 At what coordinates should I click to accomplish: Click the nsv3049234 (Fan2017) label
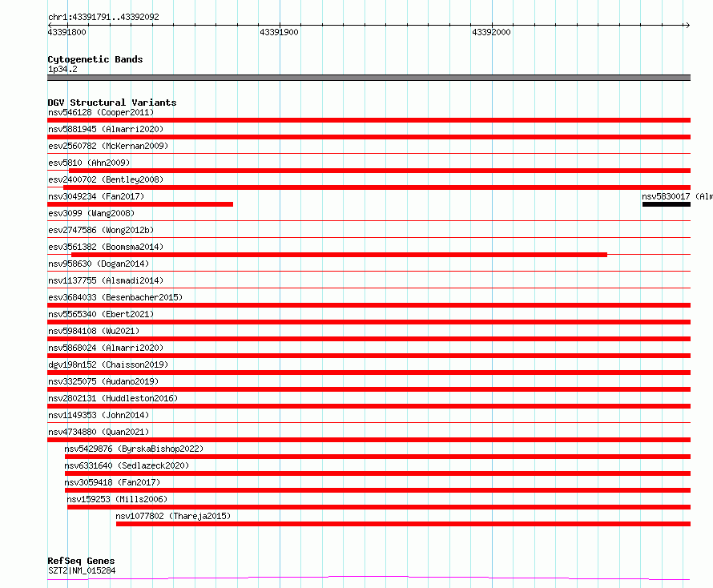96,196
